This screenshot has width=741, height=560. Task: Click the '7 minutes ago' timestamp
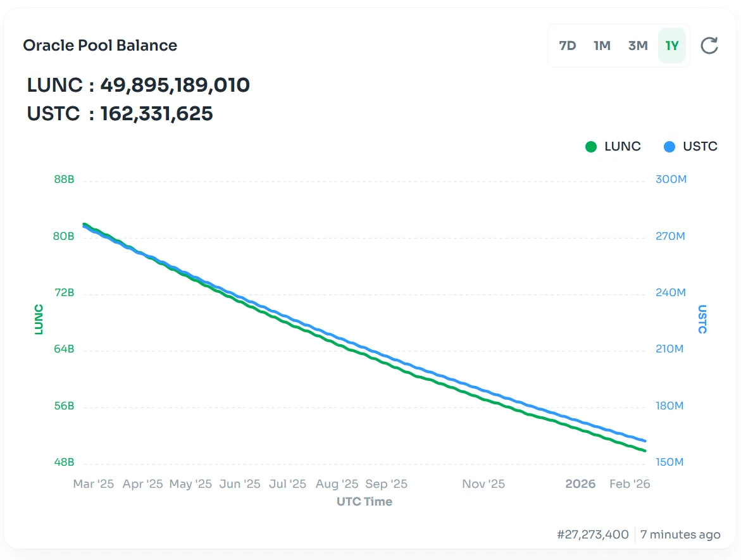tap(680, 535)
